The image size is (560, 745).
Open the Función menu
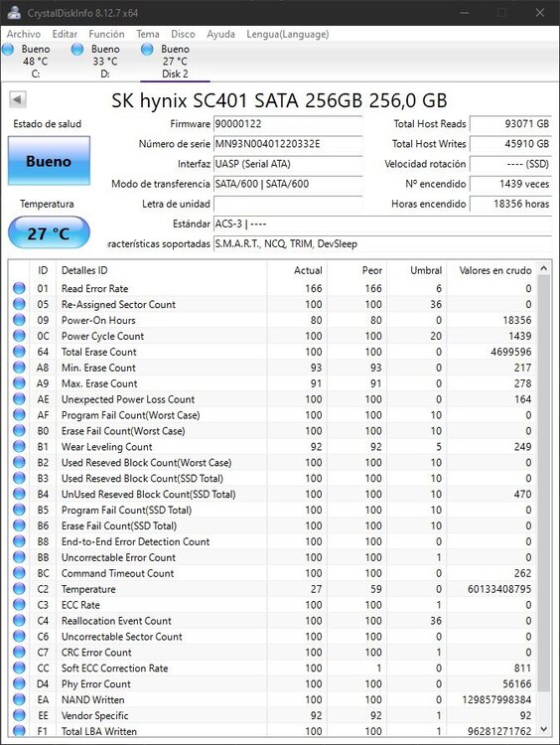click(x=106, y=34)
